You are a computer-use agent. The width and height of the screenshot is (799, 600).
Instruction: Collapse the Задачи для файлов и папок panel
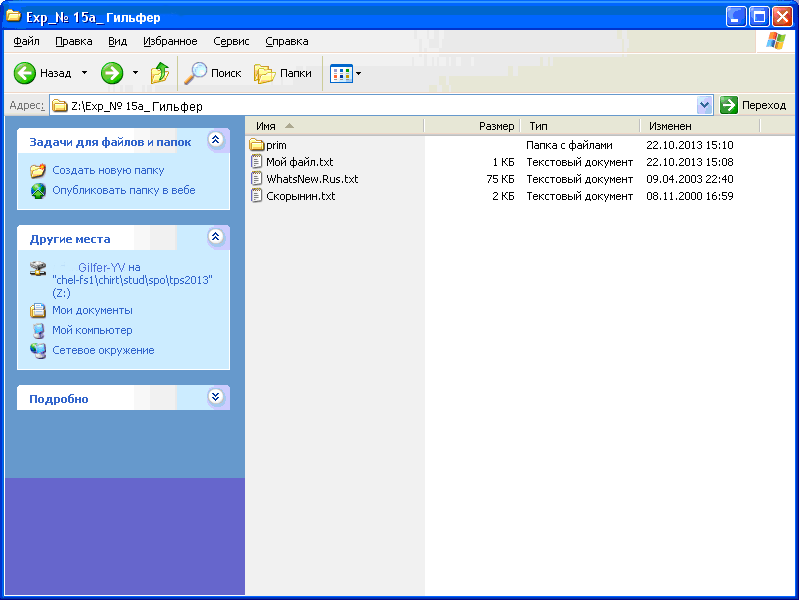(x=216, y=140)
